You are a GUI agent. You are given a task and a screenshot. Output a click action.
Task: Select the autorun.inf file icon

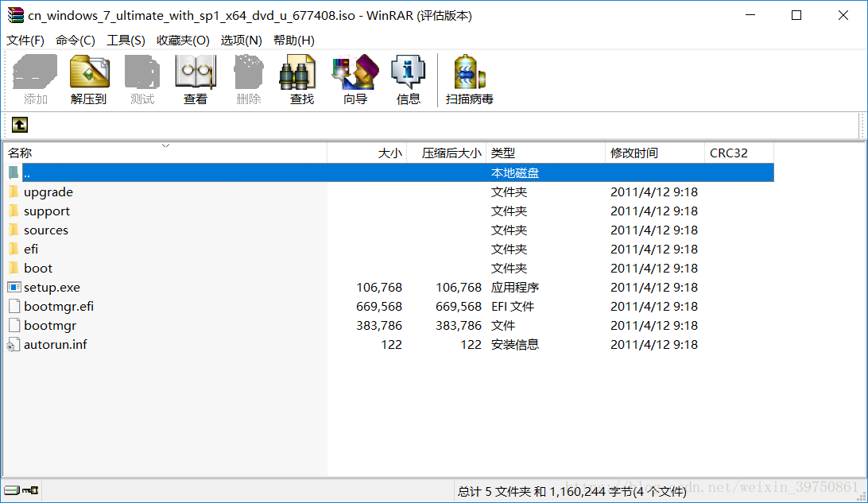pos(14,345)
